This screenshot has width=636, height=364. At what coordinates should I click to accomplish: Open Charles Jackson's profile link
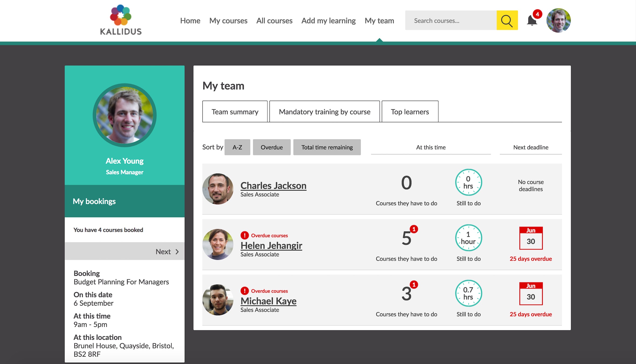pos(273,185)
